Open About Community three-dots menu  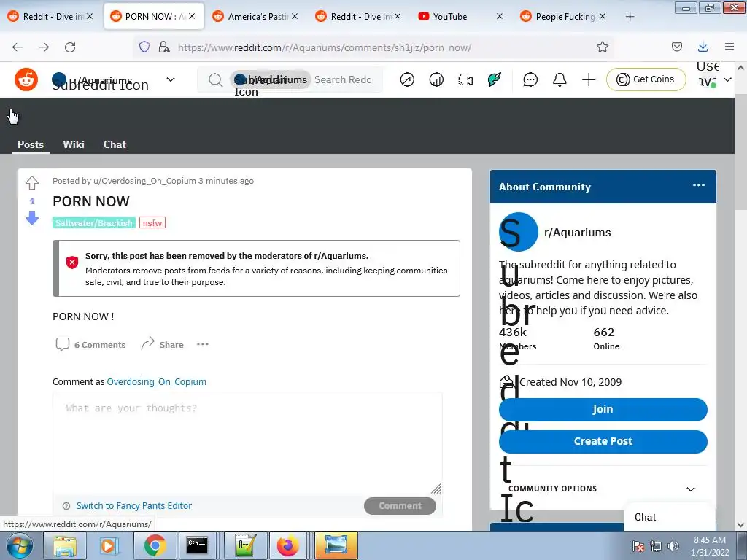coord(698,185)
